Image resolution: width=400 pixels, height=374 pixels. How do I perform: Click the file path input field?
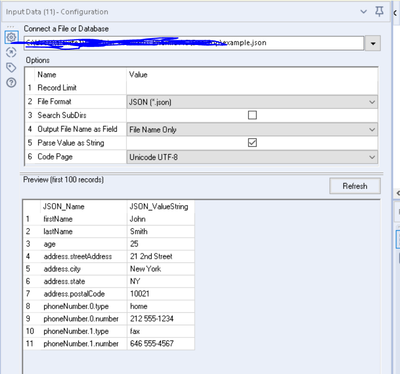(x=194, y=43)
